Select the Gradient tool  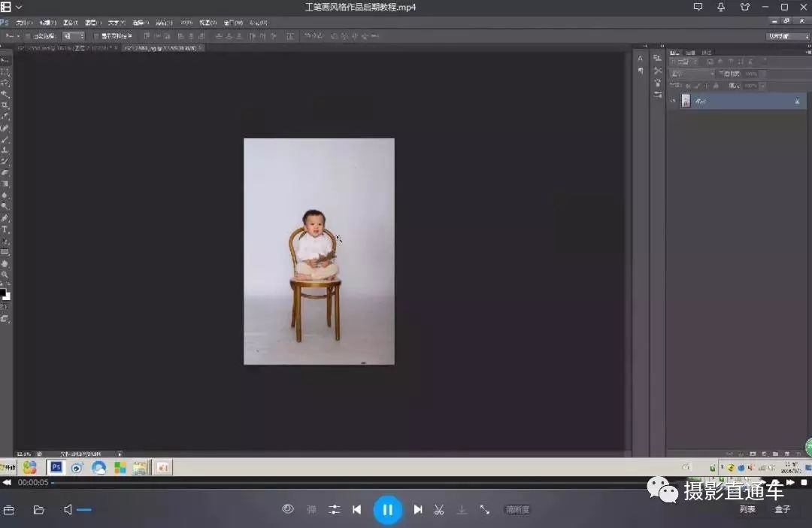[5, 184]
